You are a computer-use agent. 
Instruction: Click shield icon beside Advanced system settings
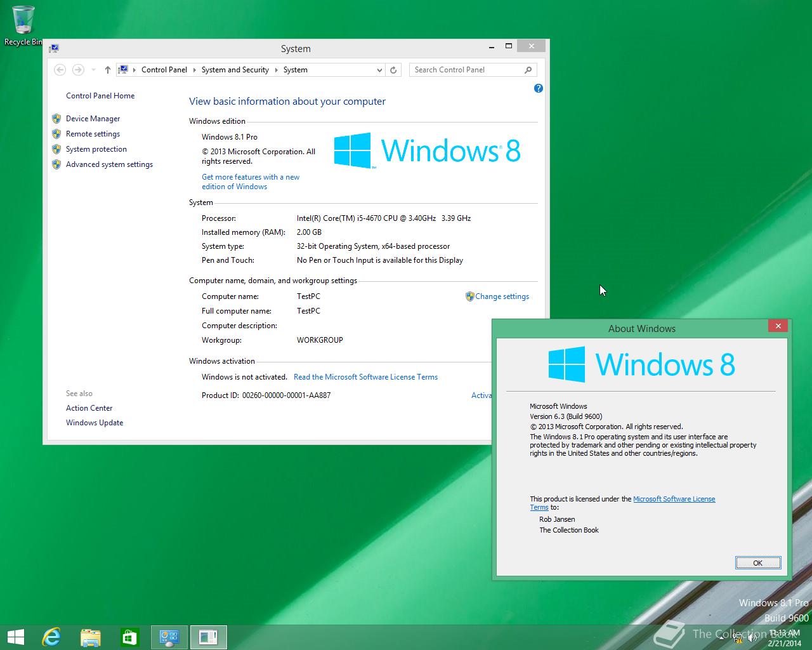pos(56,164)
